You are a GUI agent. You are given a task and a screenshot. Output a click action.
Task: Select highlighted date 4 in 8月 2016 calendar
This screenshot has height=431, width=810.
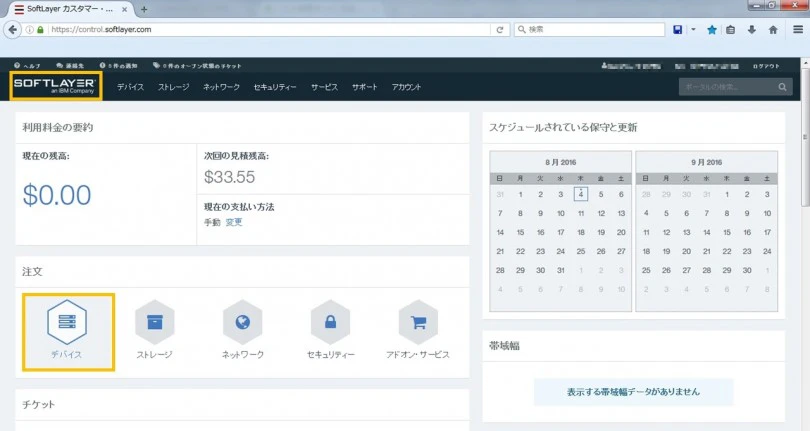(581, 194)
